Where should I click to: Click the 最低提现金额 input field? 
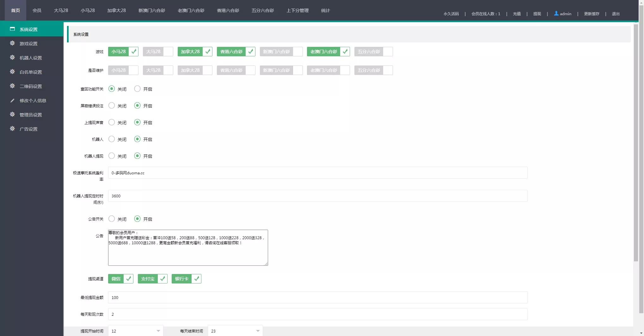pyautogui.click(x=317, y=297)
